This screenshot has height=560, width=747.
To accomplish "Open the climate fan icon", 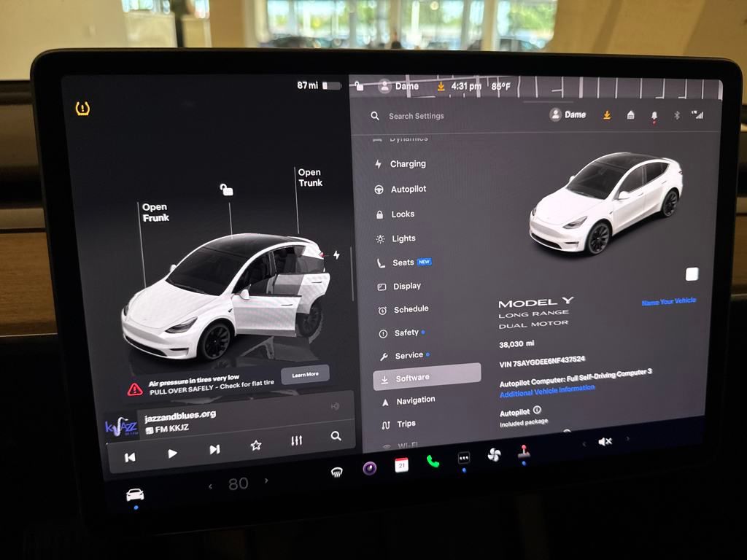I will [x=494, y=455].
